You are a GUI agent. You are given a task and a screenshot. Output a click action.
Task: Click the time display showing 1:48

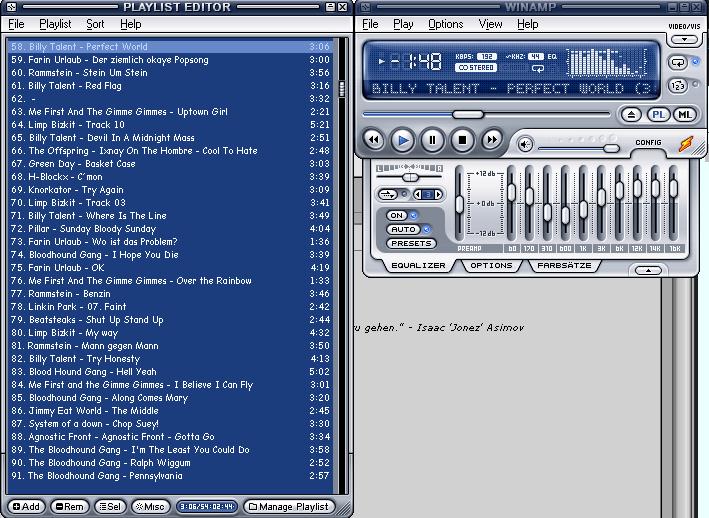pyautogui.click(x=416, y=61)
